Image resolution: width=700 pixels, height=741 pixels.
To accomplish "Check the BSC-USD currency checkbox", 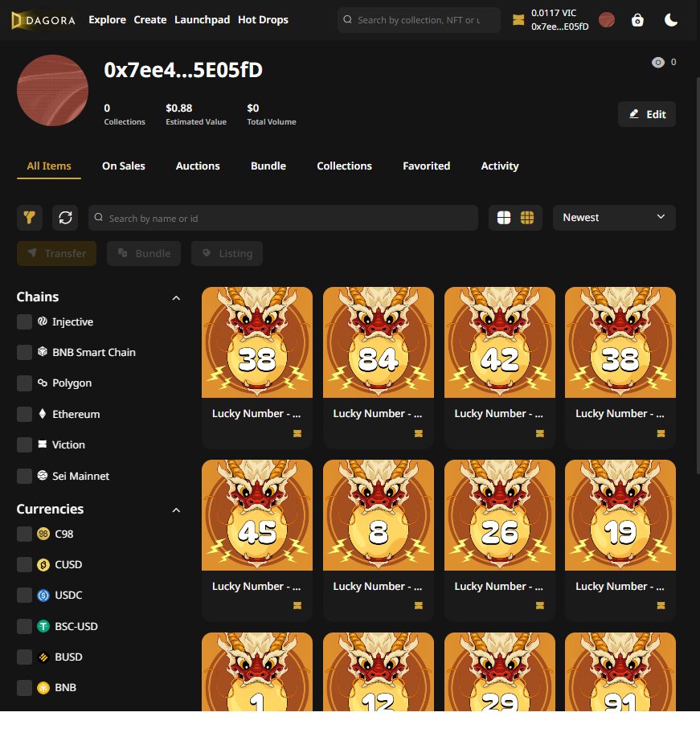I will (25, 626).
